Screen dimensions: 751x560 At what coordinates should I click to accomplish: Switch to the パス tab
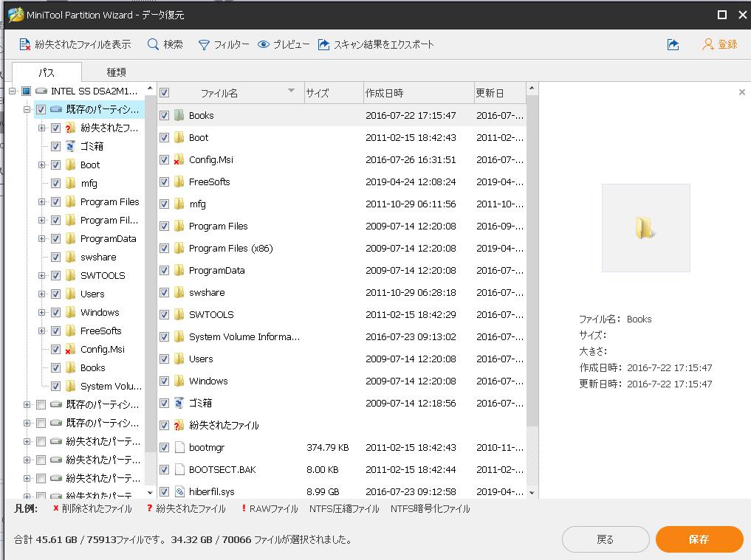click(46, 72)
